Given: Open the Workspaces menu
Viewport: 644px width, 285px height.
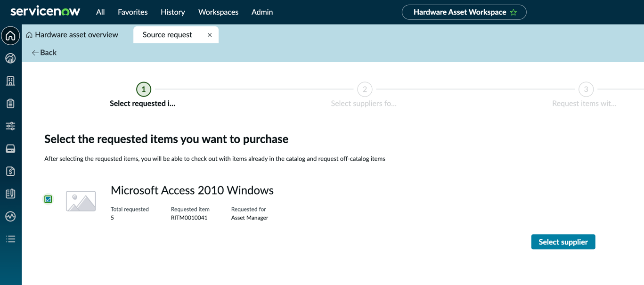Looking at the screenshot, I should click(218, 12).
